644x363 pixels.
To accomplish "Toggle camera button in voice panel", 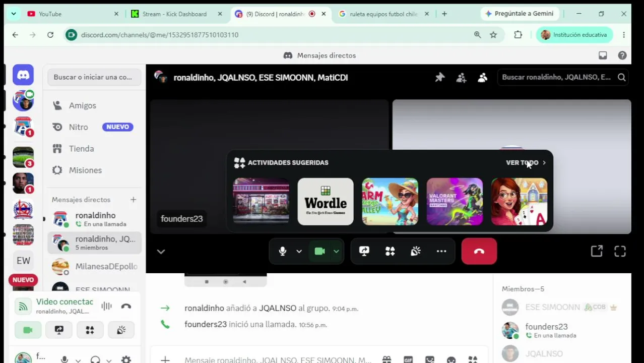I will pyautogui.click(x=28, y=330).
